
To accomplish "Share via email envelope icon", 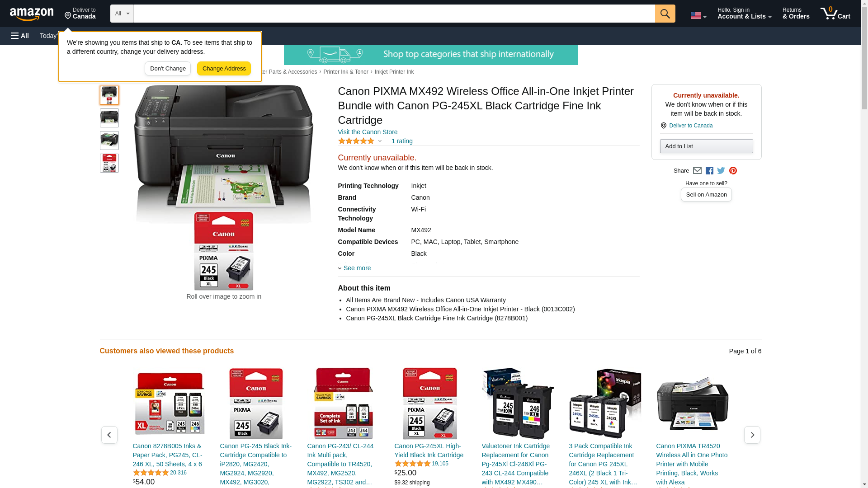I will click(x=697, y=171).
